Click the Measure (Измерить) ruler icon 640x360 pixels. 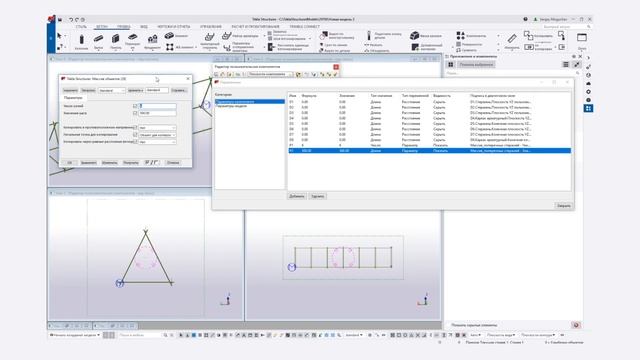point(512,39)
